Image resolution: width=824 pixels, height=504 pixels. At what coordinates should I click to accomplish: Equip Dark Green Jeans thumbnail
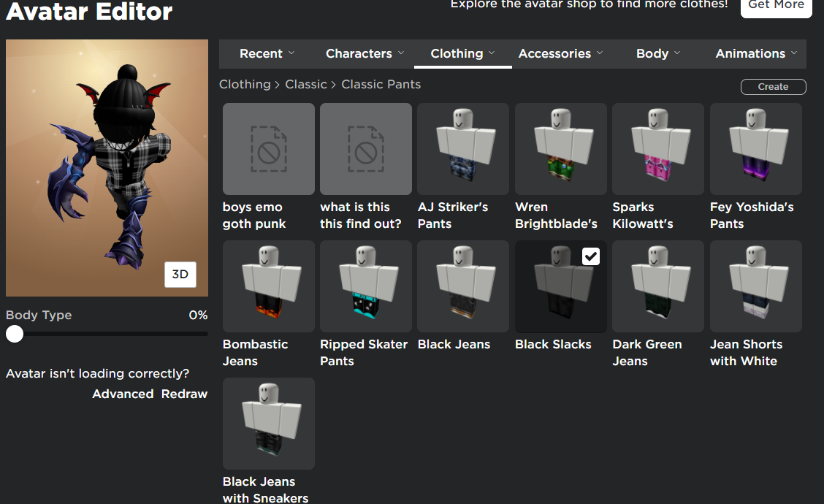(658, 286)
